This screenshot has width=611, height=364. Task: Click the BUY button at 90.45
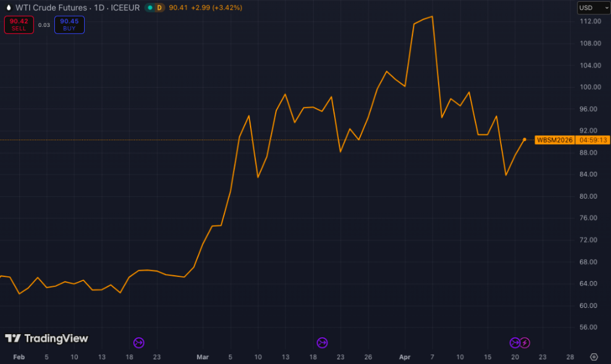(x=69, y=24)
